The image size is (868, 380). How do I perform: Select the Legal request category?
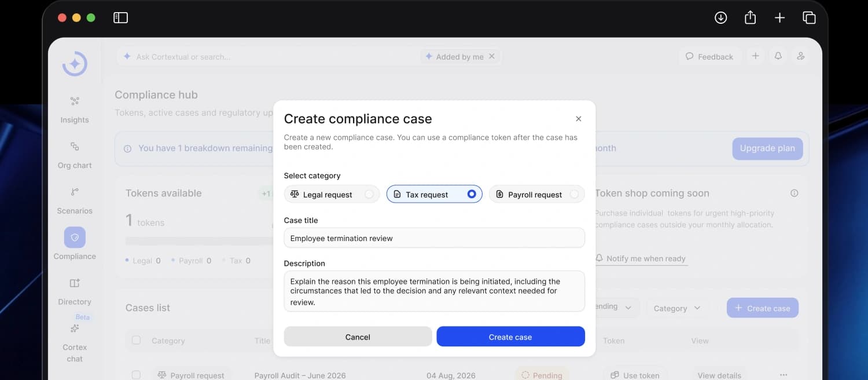[x=332, y=195]
